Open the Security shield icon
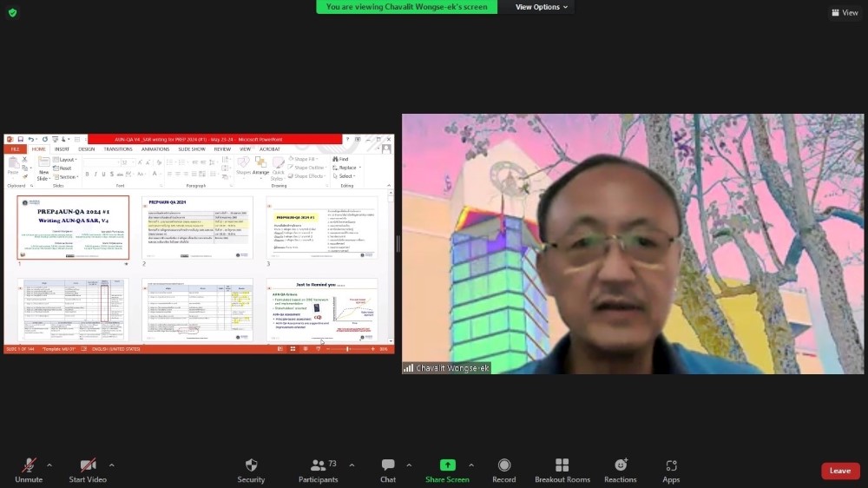868x488 pixels. [x=251, y=465]
